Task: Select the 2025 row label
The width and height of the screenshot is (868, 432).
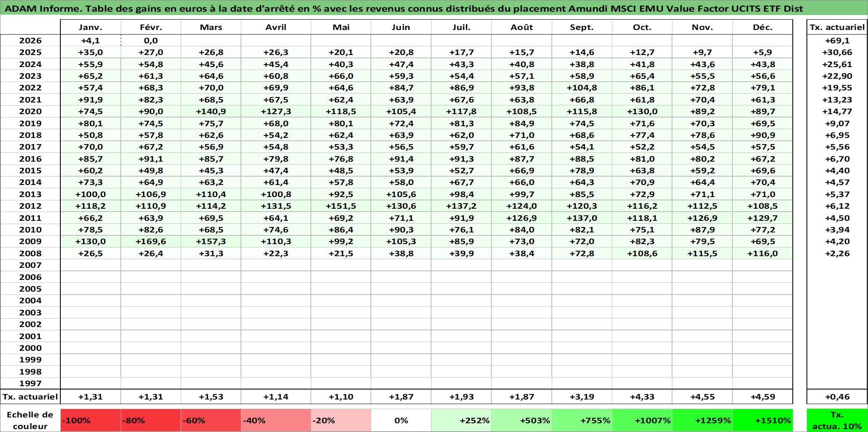Action: coord(30,52)
